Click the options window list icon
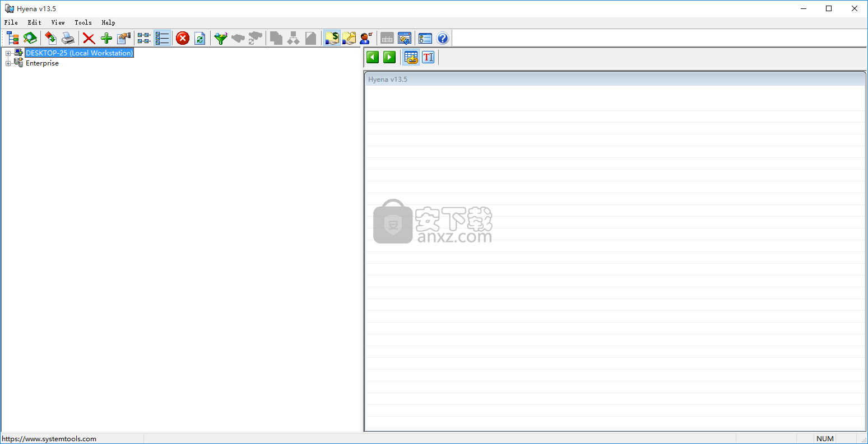Screen dimensions: 868x444 point(425,38)
